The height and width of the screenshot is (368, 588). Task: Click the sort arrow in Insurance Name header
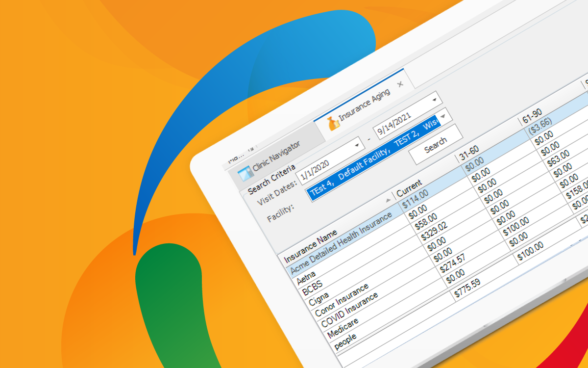pyautogui.click(x=389, y=200)
